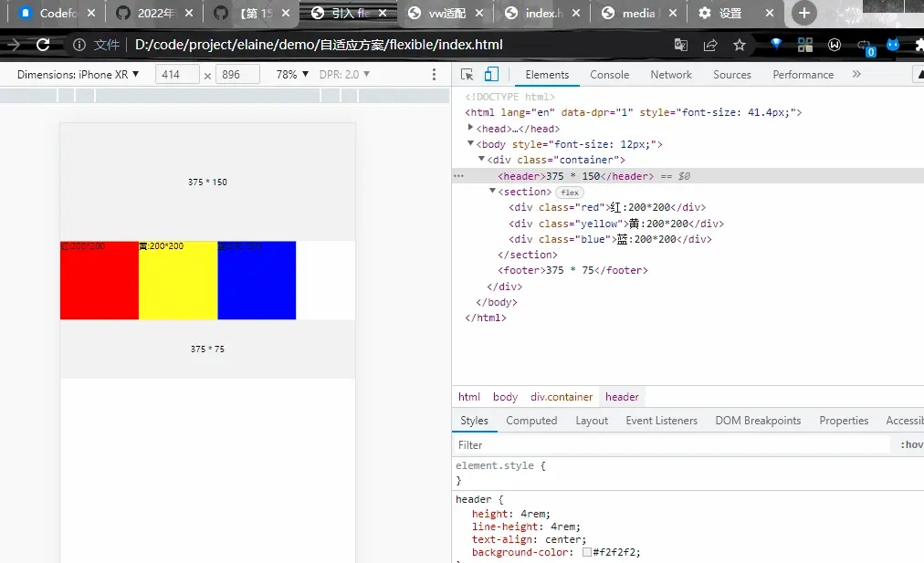The image size is (924, 563).
Task: Open the Computed styles tab
Action: (x=531, y=421)
